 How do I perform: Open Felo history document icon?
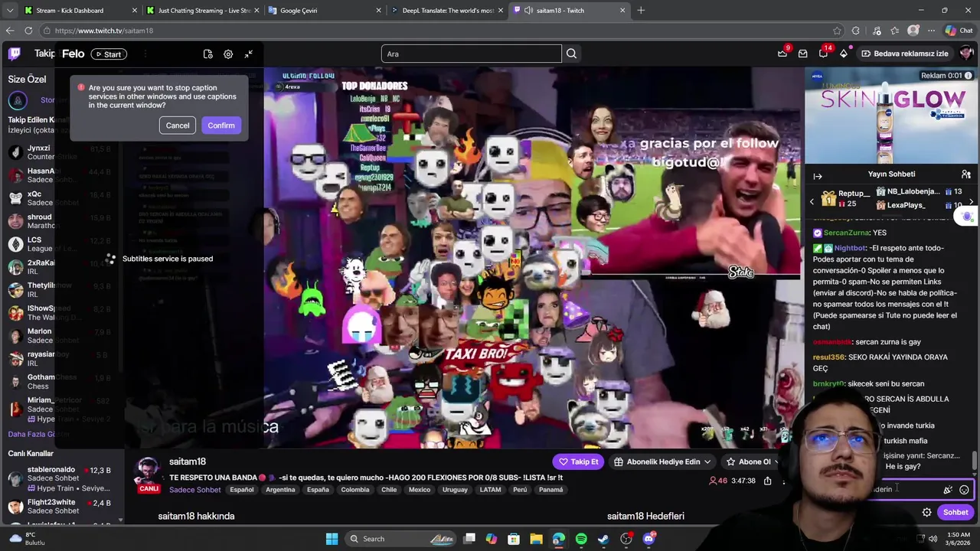208,54
